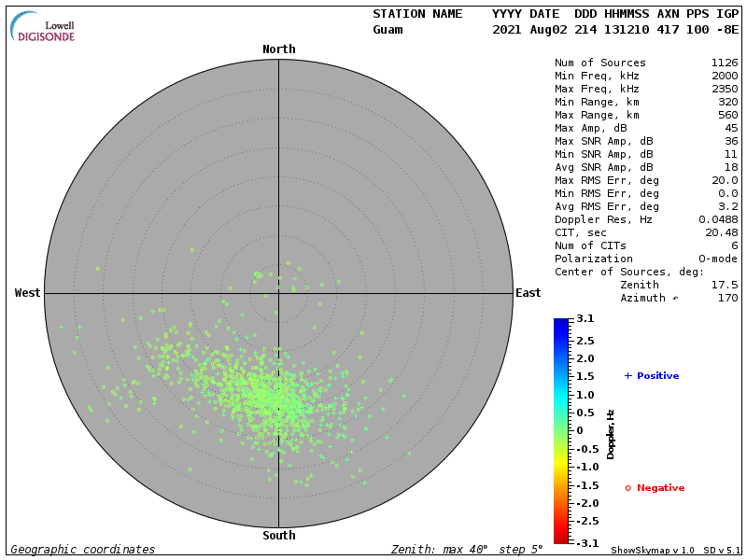Click the red circle Negative legend marker
This screenshot has height=560, width=747.
tap(627, 488)
